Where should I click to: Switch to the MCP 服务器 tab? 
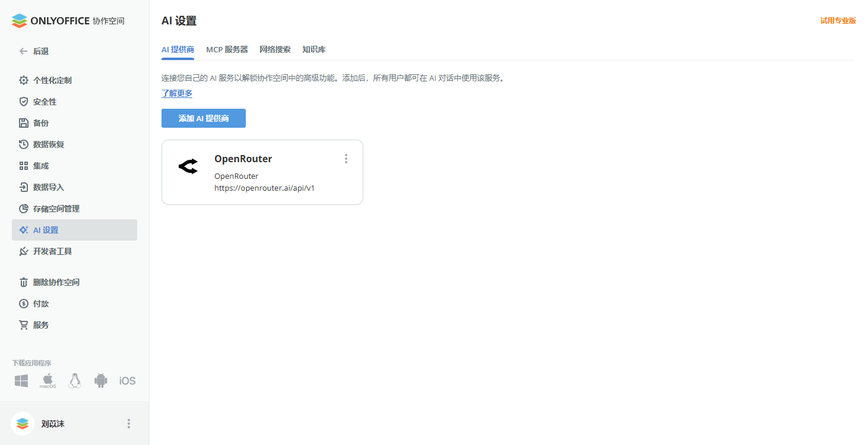tap(227, 49)
